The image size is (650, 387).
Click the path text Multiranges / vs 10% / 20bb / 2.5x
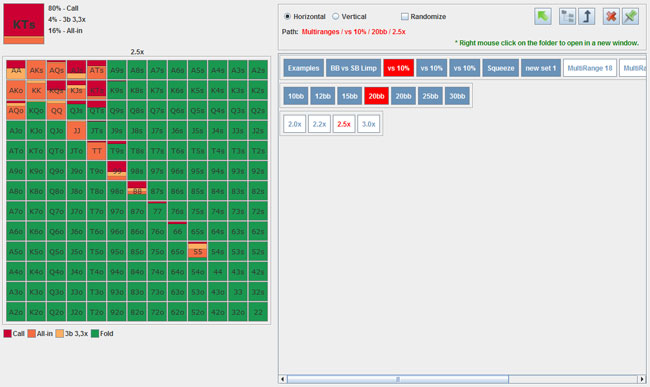[x=354, y=32]
